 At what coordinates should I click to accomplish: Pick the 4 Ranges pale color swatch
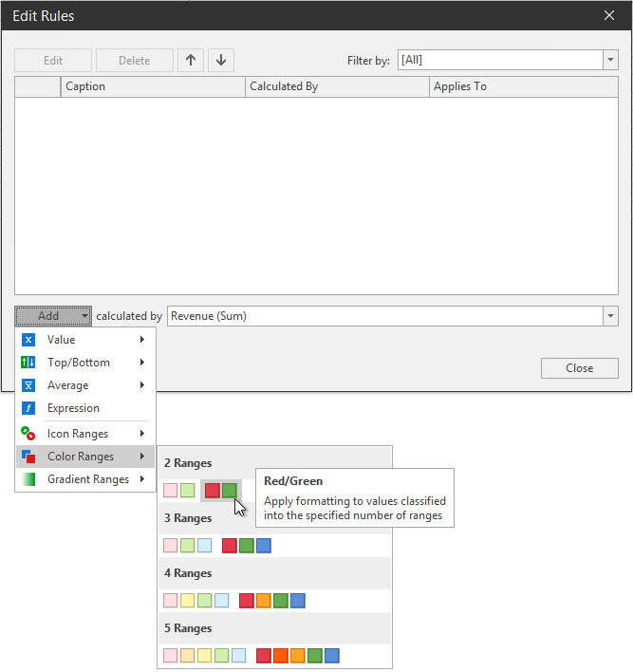pyautogui.click(x=196, y=601)
